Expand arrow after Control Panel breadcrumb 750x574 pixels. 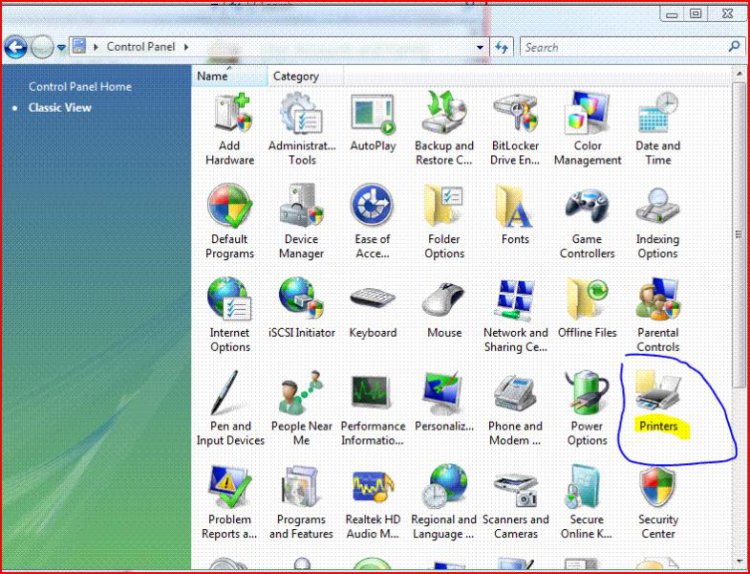pyautogui.click(x=186, y=47)
